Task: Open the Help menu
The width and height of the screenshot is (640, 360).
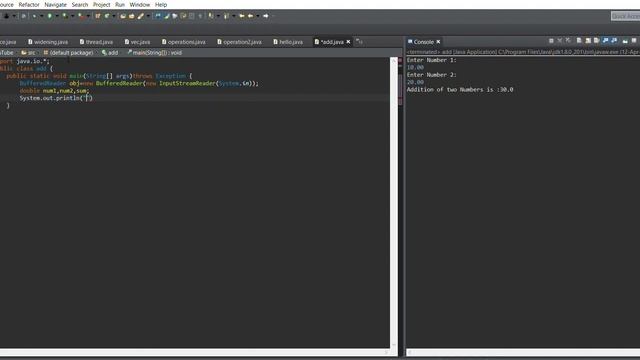Action: click(x=161, y=5)
